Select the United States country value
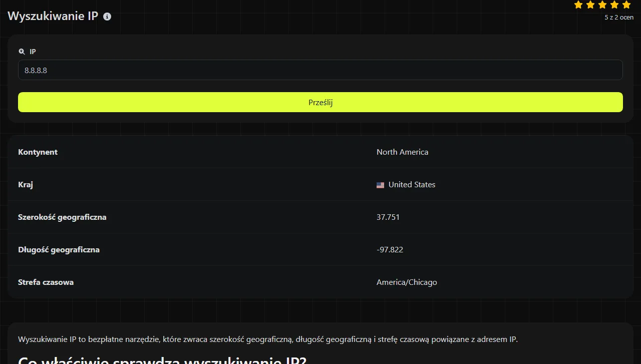641x364 pixels. tap(412, 185)
